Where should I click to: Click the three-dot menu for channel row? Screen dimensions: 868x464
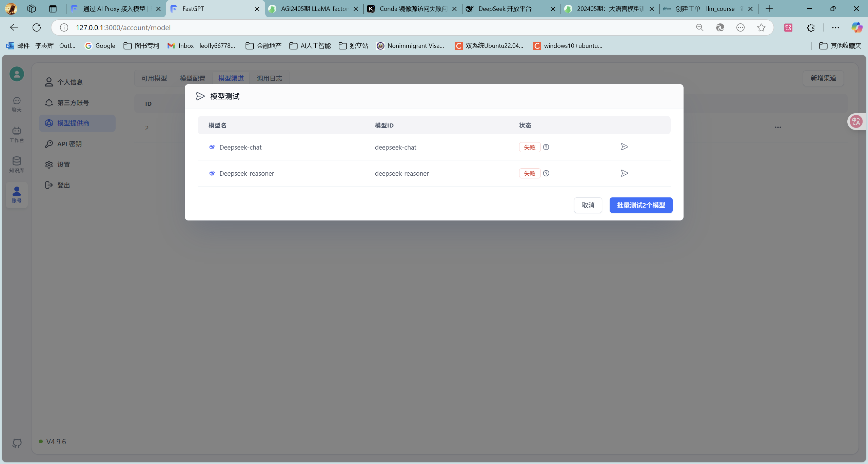[778, 128]
